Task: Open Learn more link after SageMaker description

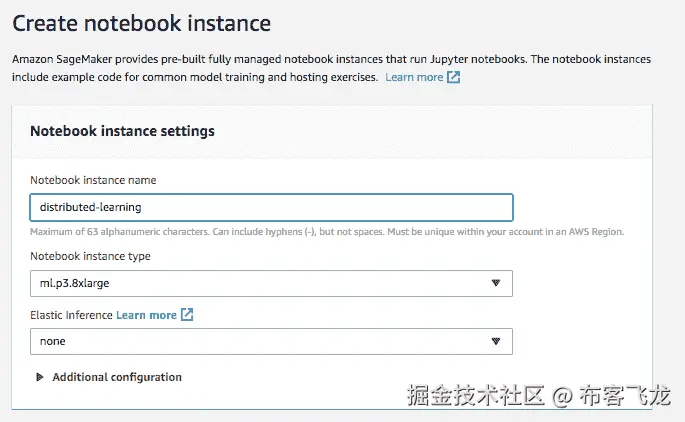Action: (414, 77)
